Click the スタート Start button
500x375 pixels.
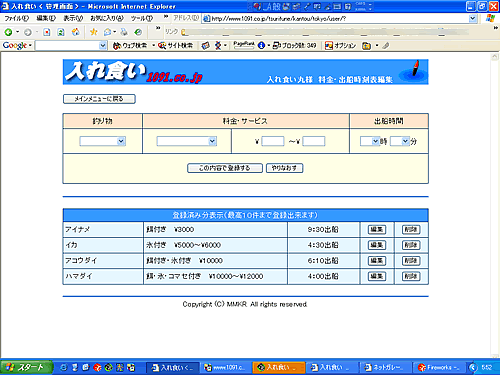pyautogui.click(x=26, y=367)
